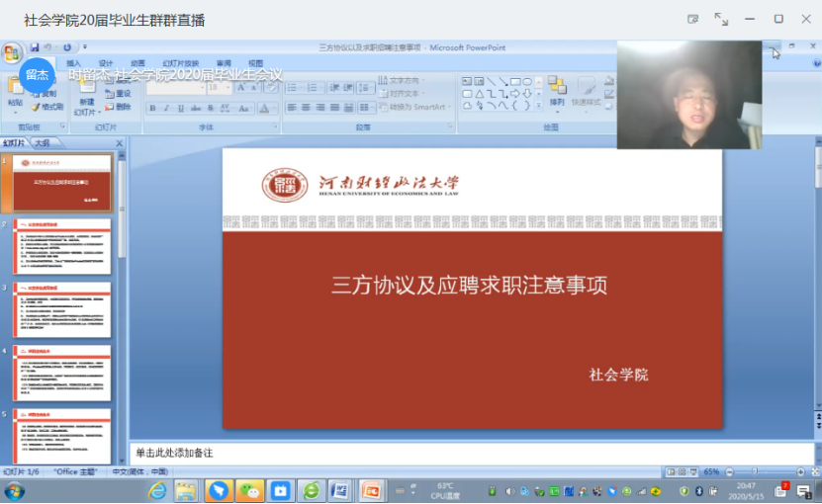Select the line shape

[491, 81]
